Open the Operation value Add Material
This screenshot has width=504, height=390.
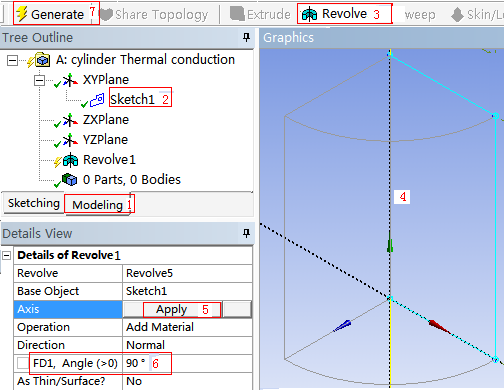pos(187,327)
